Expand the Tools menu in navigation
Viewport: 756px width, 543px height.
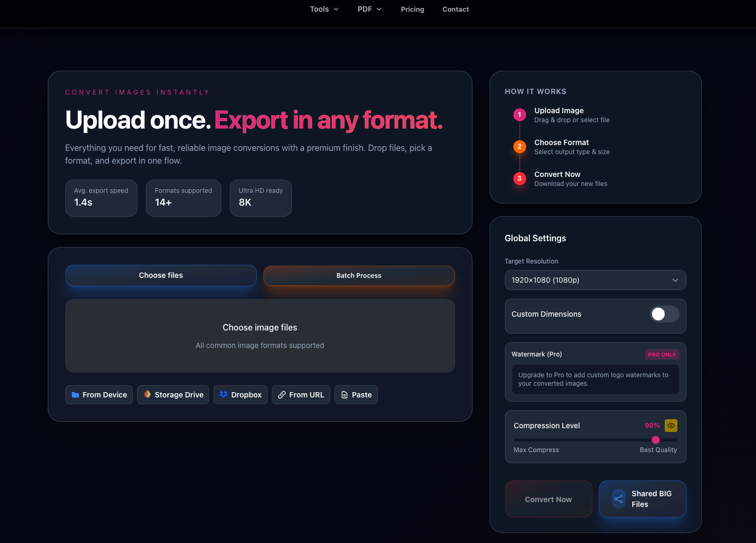click(x=324, y=9)
